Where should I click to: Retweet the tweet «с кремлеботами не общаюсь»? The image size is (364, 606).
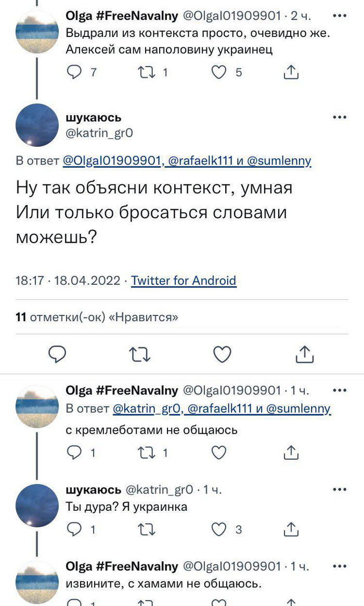(x=146, y=451)
